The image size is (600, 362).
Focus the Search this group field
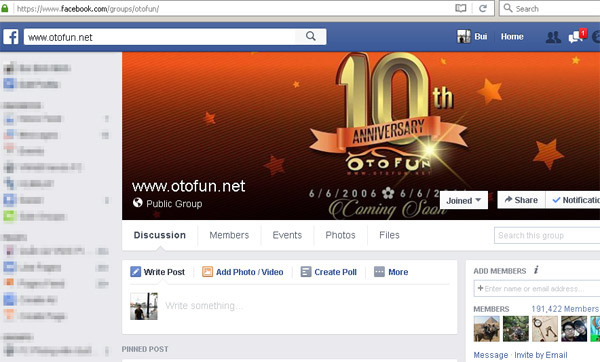(x=547, y=235)
